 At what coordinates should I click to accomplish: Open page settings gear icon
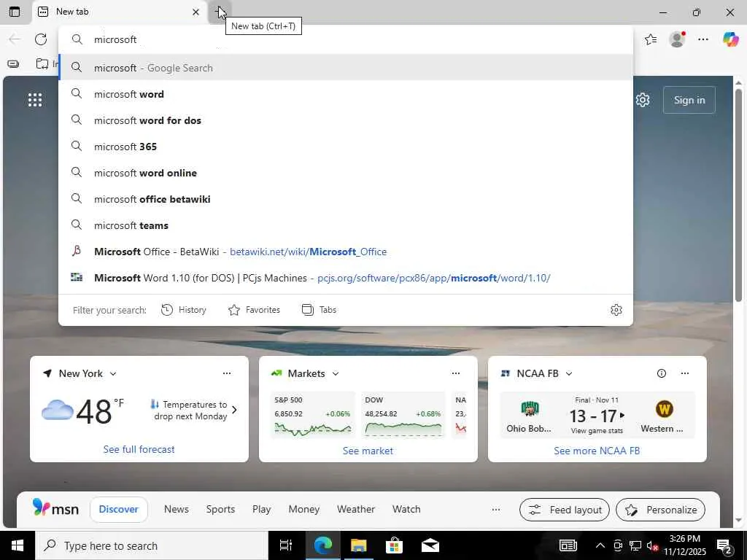tap(643, 100)
